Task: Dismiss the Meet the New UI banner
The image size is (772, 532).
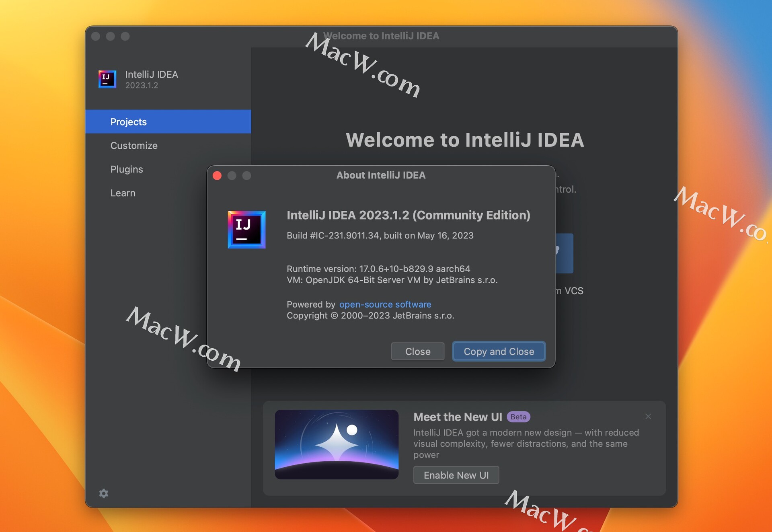Action: pyautogui.click(x=648, y=417)
